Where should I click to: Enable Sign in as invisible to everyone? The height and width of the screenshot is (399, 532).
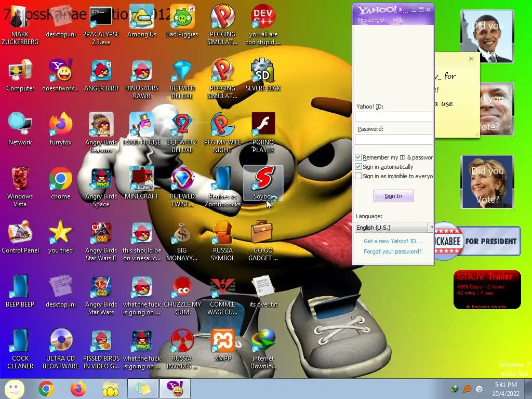click(x=358, y=176)
